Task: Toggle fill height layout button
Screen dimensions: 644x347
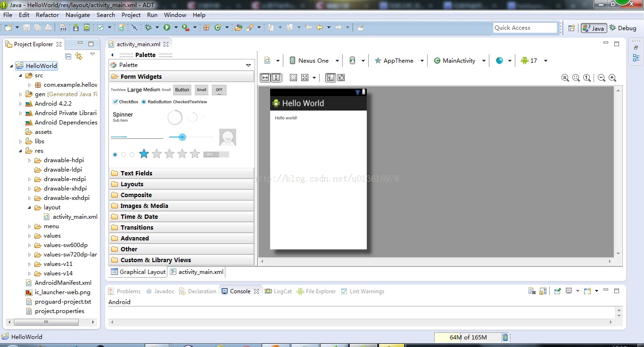Action: pos(276,78)
